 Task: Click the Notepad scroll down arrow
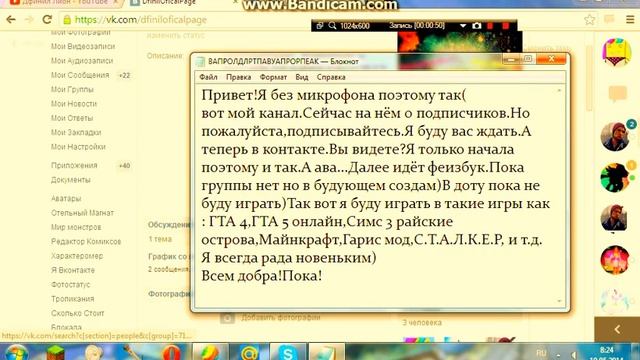[559, 301]
